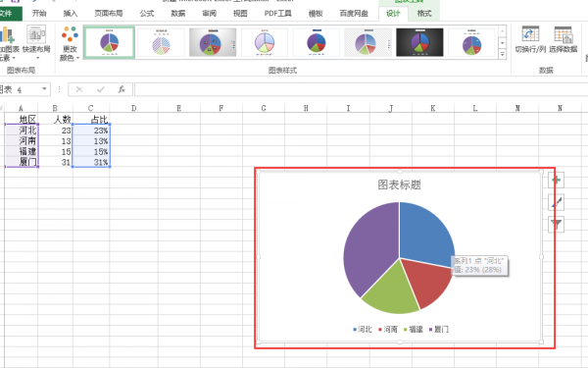This screenshot has height=368, width=588.
Task: Click cell containing 厦门
Action: pyautogui.click(x=21, y=162)
